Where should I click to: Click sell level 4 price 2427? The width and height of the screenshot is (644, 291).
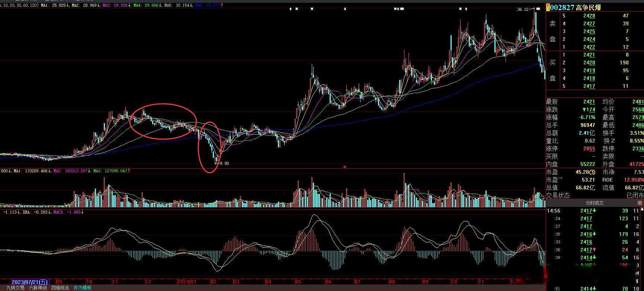click(x=589, y=23)
